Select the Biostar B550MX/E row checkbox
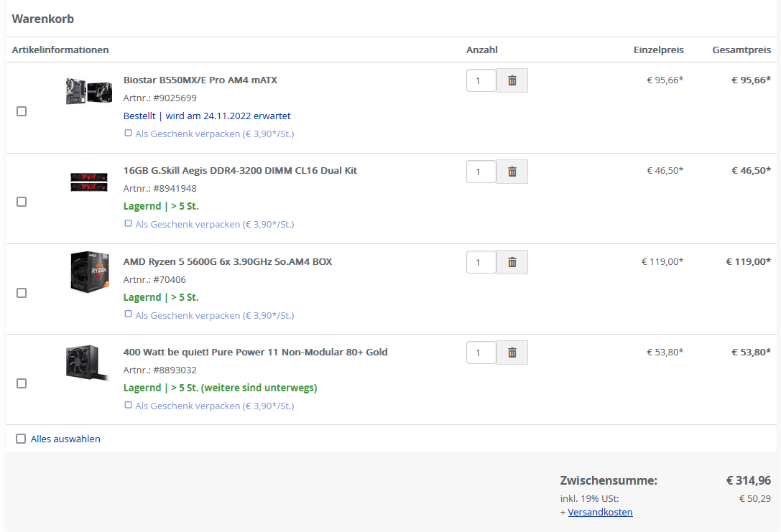Screen dimensions: 781x532 pos(22,111)
